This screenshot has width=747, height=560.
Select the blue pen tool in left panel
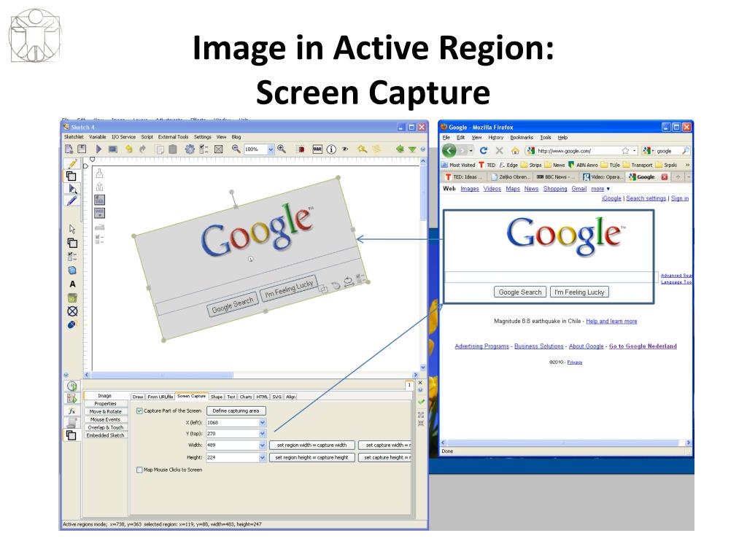point(72,201)
